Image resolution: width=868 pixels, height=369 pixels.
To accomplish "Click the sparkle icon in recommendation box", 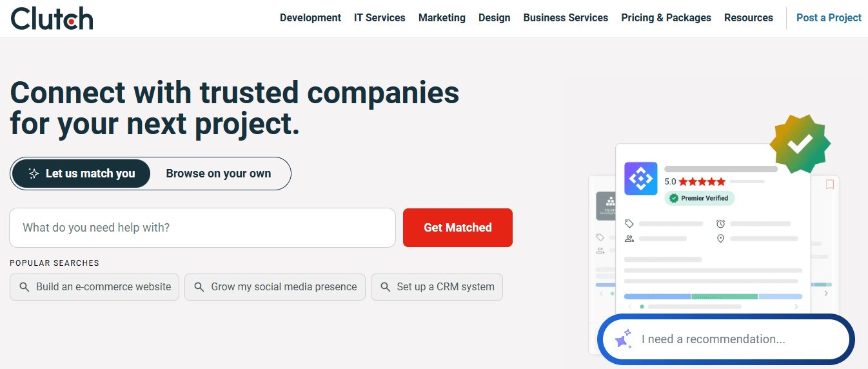I will [x=623, y=339].
